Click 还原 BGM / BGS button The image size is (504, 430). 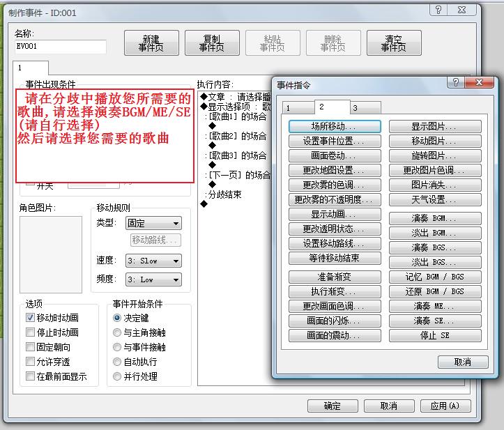pyautogui.click(x=435, y=291)
